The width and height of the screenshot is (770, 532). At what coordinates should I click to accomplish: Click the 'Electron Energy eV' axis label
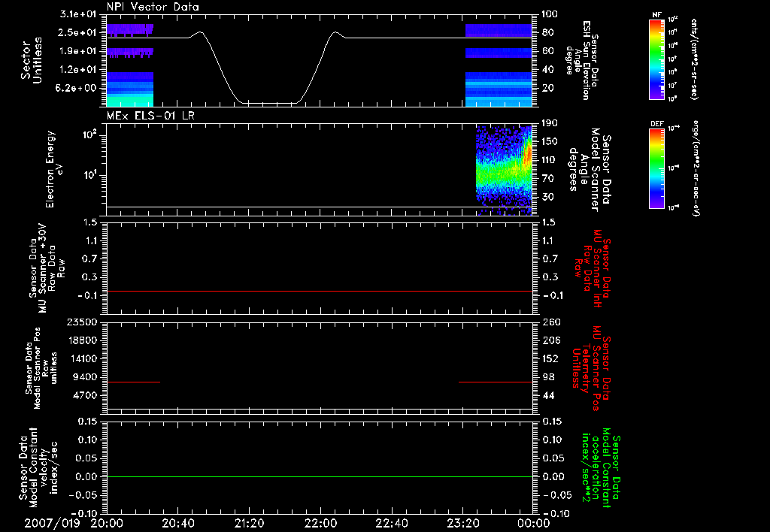(x=53, y=169)
